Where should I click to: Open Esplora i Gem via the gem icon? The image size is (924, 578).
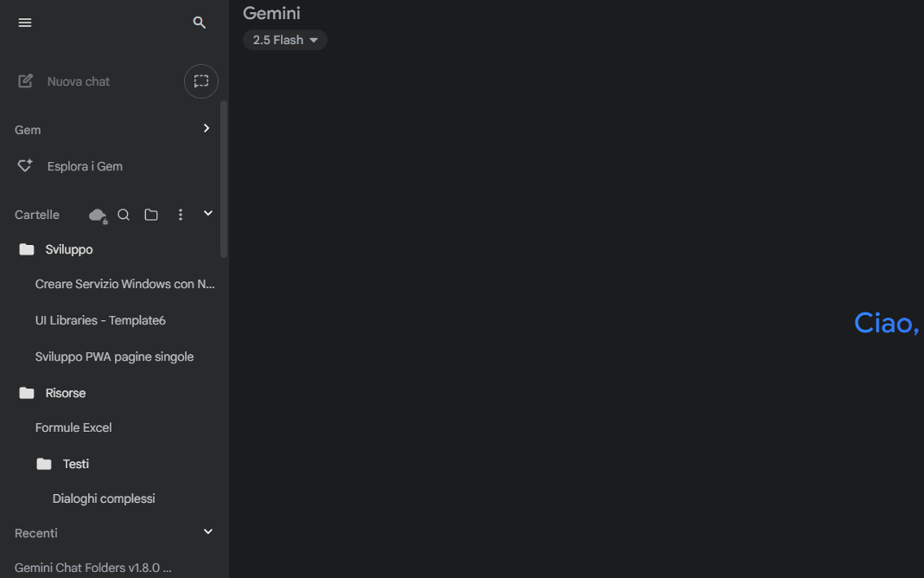(x=25, y=165)
